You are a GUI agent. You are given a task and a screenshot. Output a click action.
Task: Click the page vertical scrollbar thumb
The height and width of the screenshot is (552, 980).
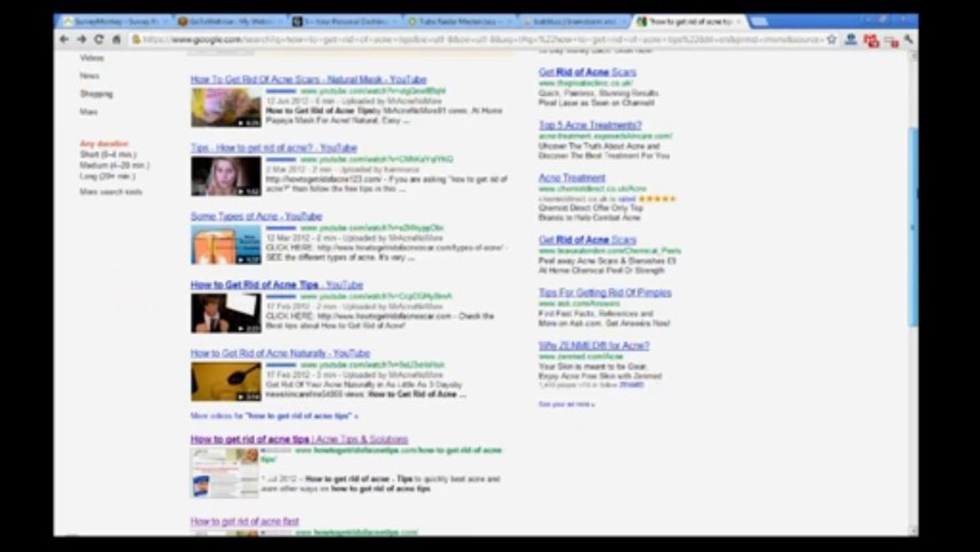[912, 226]
